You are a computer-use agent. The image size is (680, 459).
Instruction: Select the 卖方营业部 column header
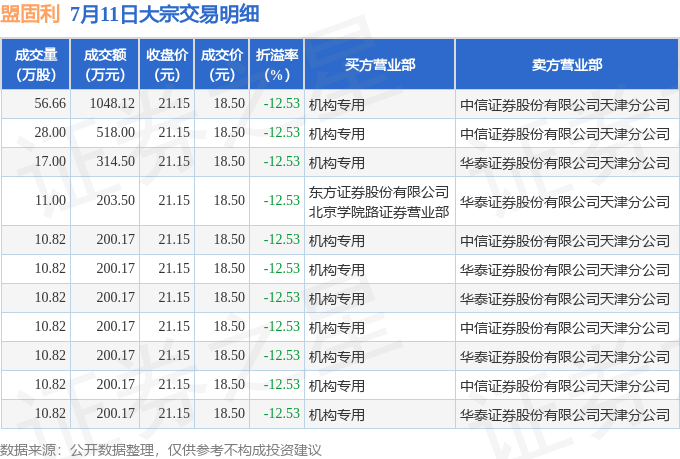[x=567, y=64]
